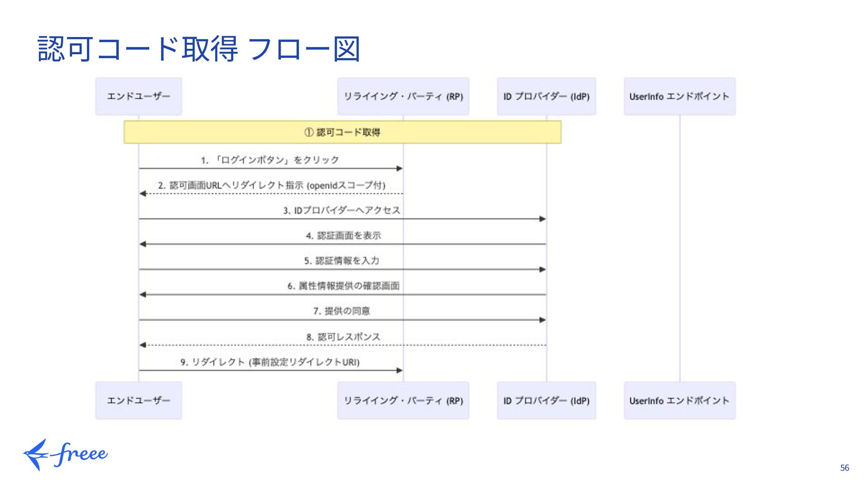Click the slide title 認可コード取得 フロー図
This screenshot has height=488, width=868.
[x=199, y=49]
